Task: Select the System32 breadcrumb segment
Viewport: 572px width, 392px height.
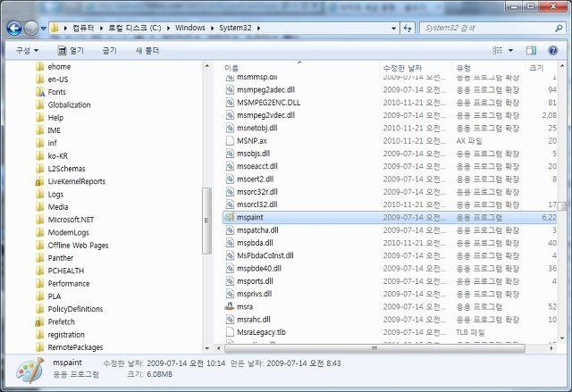Action: 235,28
